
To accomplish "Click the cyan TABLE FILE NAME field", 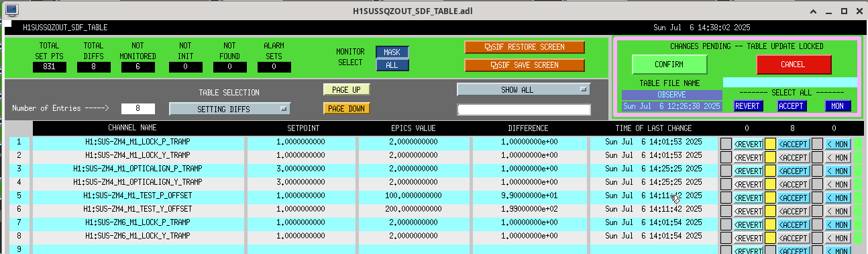I will pyautogui.click(x=790, y=82).
